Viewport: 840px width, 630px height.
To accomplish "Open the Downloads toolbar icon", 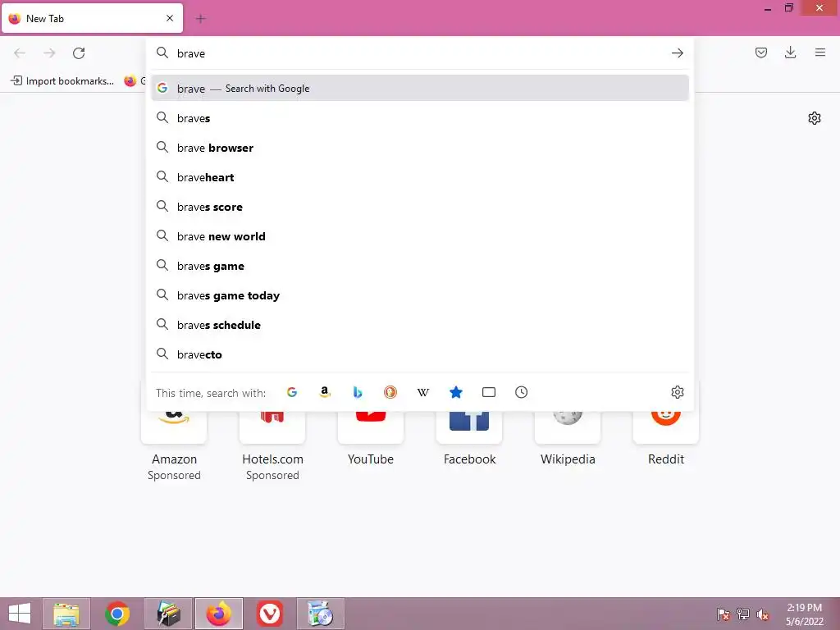I will (x=790, y=52).
